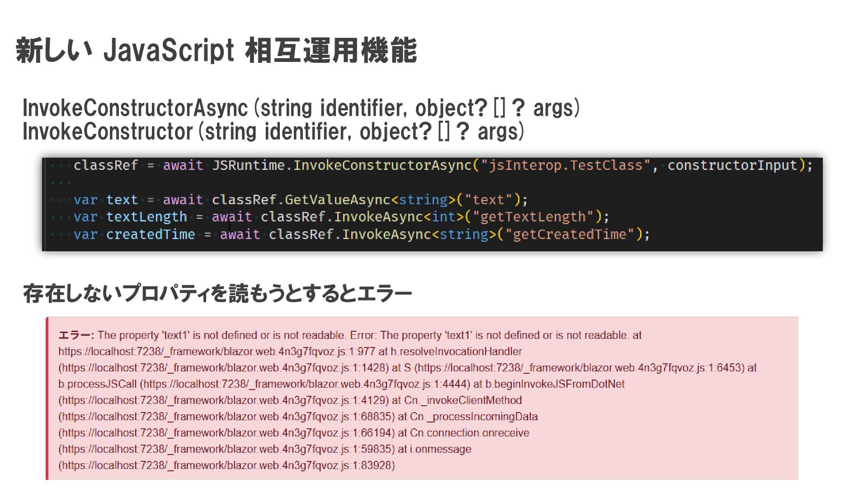Screen dimensions: 868x488
Task: Click the エラー: label in error box
Action: coord(76,335)
